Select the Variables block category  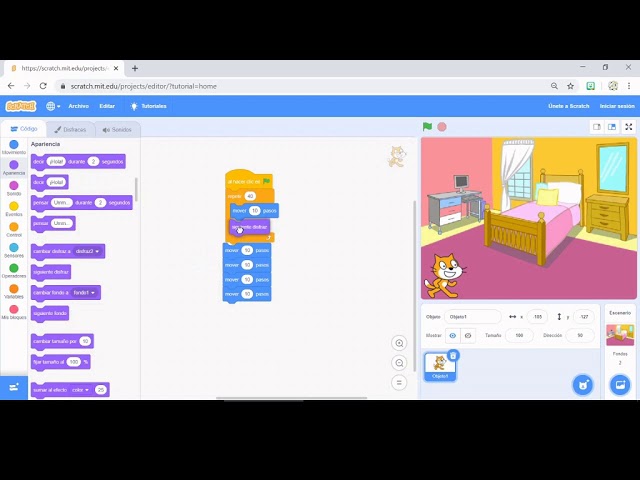pos(14,291)
